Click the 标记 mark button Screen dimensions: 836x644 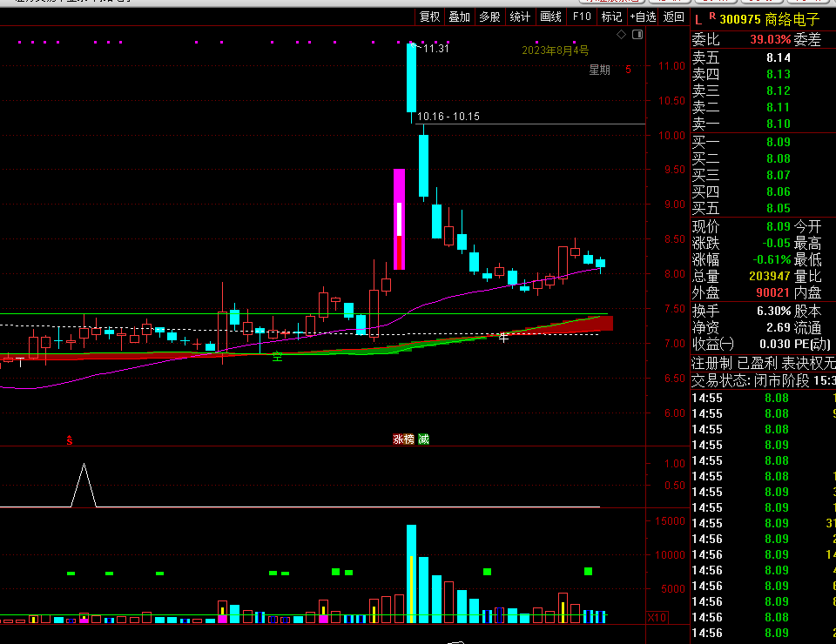[611, 17]
